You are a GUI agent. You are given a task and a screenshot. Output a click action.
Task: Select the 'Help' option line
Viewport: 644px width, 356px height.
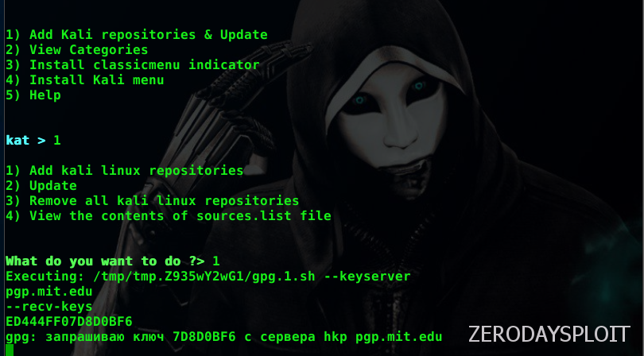click(x=33, y=95)
